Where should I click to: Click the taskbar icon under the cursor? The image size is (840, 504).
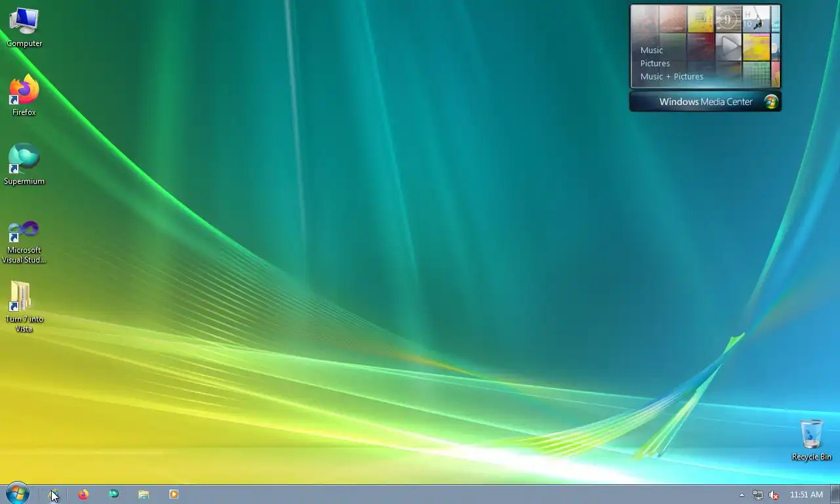(53, 494)
